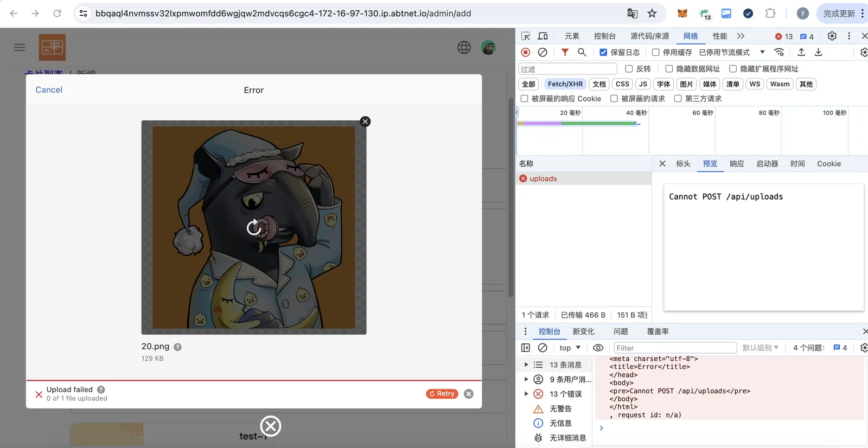
Task: Click the globe language icon
Action: click(464, 47)
